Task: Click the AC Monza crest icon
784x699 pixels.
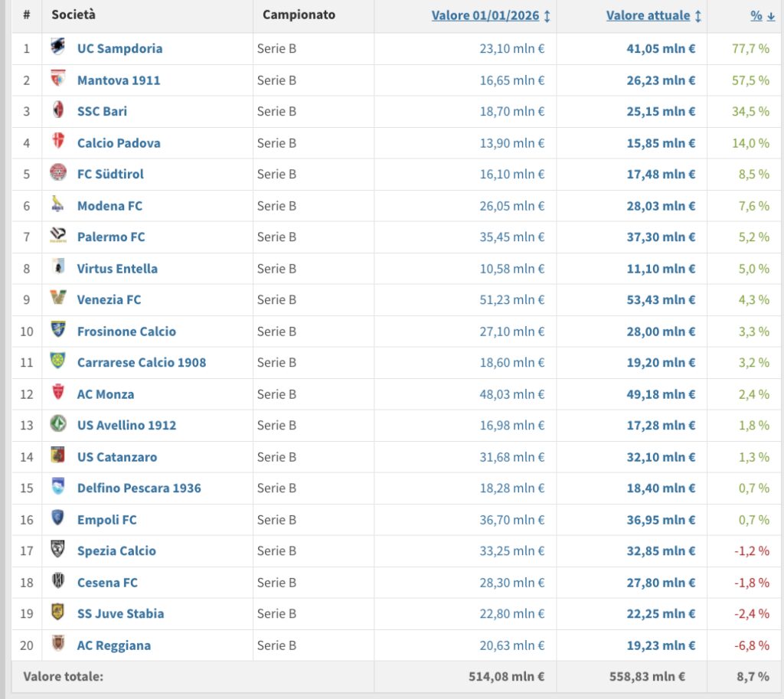Action: (58, 394)
